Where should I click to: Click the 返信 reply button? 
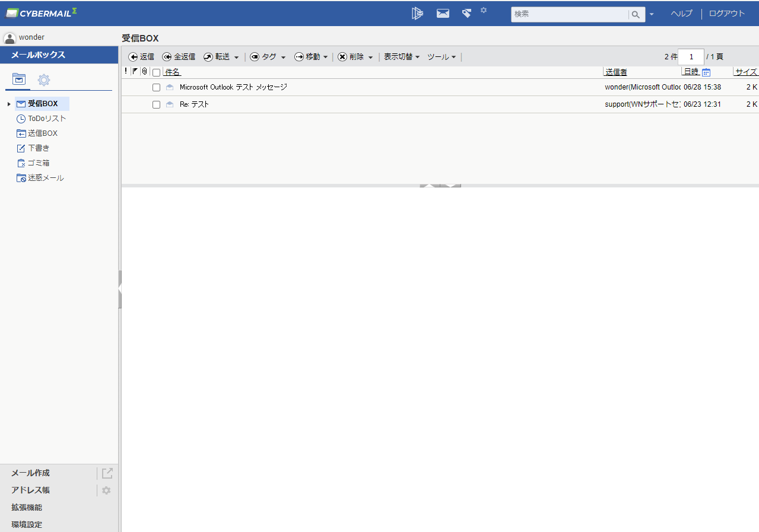(141, 57)
